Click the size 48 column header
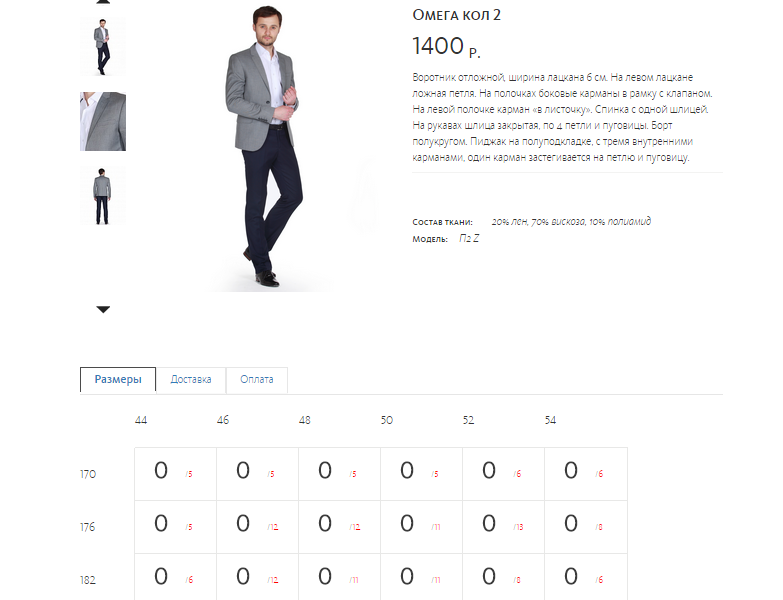783x600 pixels. [x=305, y=420]
